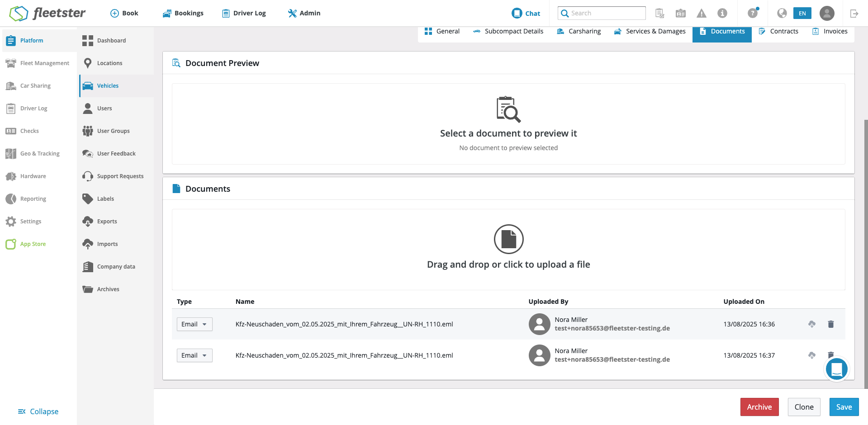Open the help question mark icon
This screenshot has height=425, width=868.
pyautogui.click(x=753, y=13)
